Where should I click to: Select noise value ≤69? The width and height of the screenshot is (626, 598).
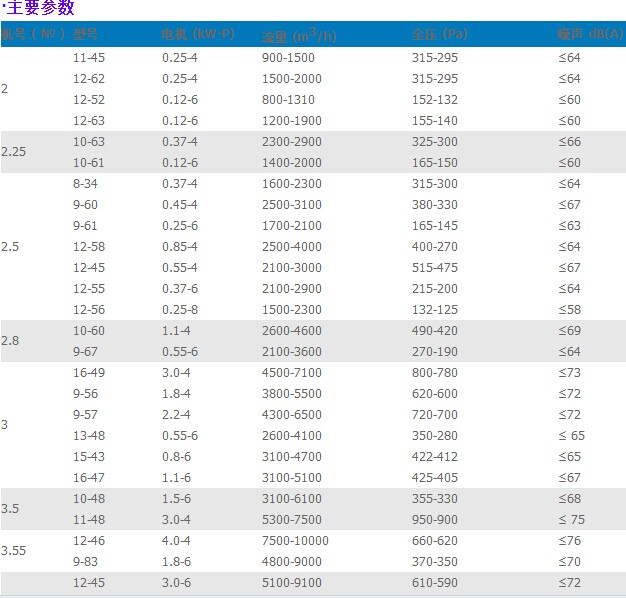(569, 331)
